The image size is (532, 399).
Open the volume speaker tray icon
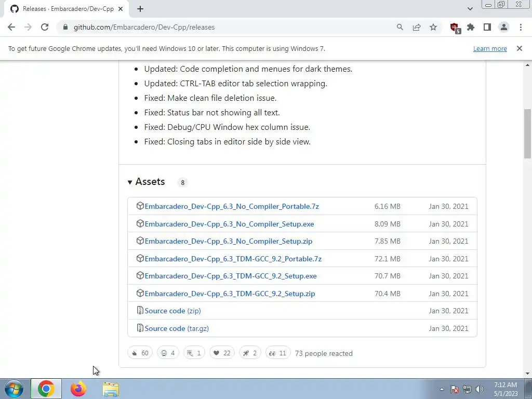coord(480,389)
